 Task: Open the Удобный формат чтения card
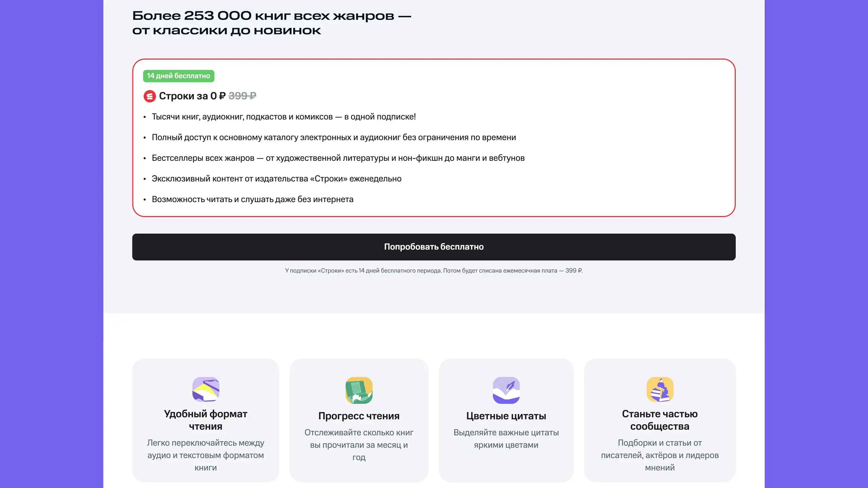tap(206, 420)
